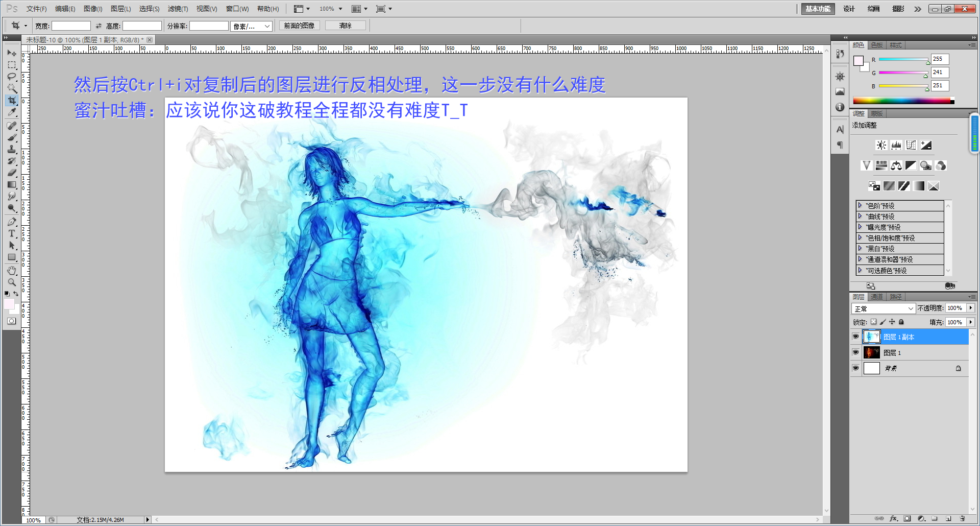Switch to the 色板 tab
Viewport: 980px width, 526px height.
877,45
